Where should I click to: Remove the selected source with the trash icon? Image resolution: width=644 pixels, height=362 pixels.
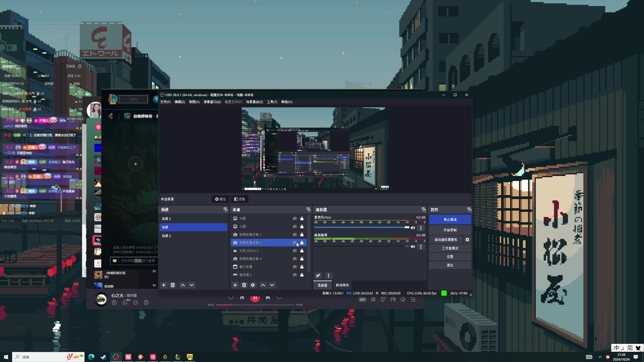(244, 285)
